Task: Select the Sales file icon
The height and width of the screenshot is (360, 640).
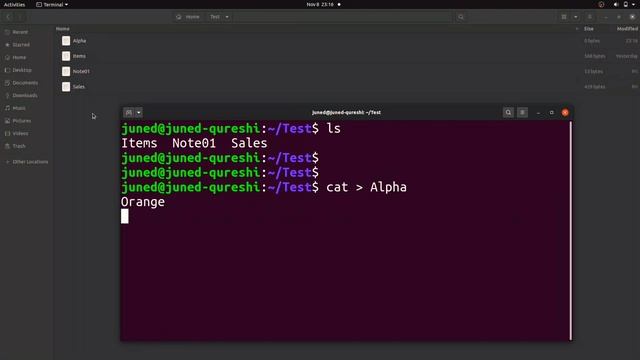Action: [66, 87]
